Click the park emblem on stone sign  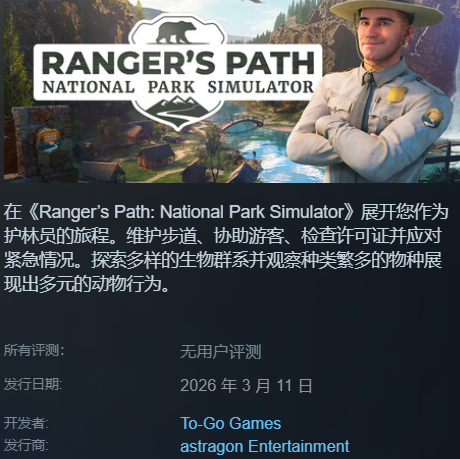(48, 139)
